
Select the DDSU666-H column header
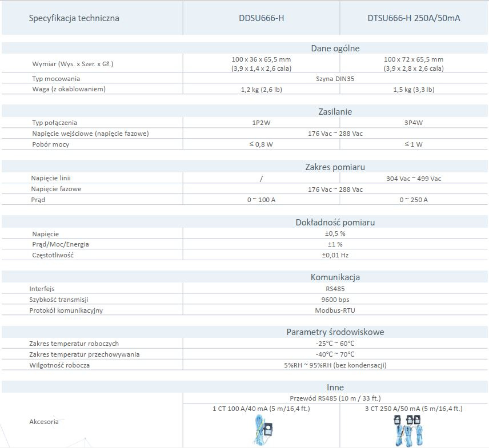pyautogui.click(x=261, y=18)
